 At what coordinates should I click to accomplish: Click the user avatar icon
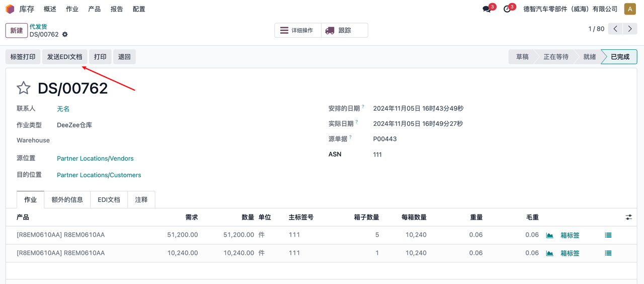[630, 9]
